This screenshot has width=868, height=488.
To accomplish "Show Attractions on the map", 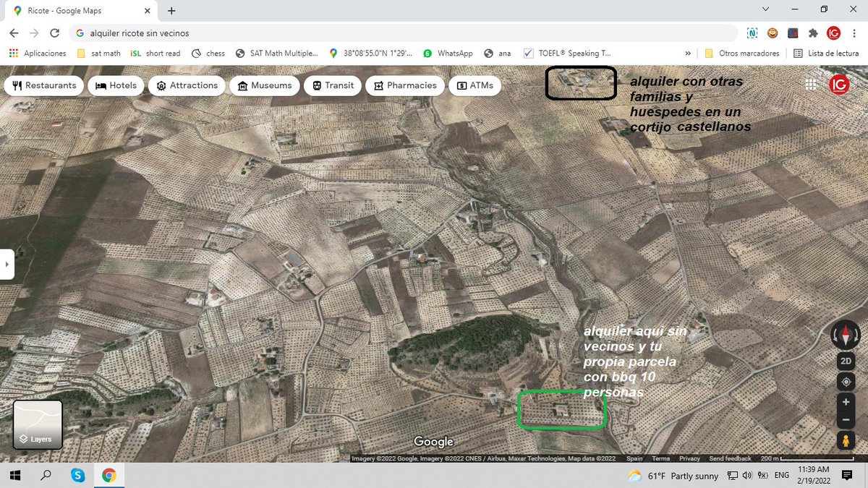I will point(187,85).
